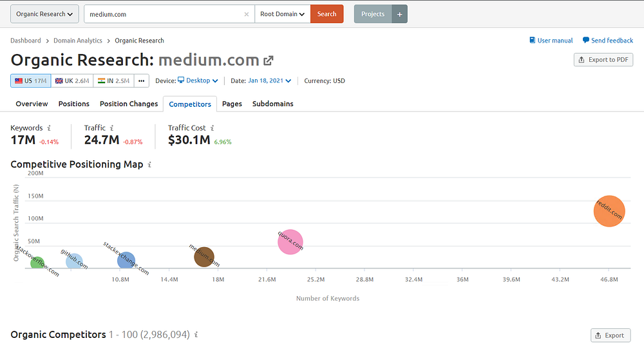This screenshot has height=345, width=644.
Task: Click the 17M keywords value
Action: [x=23, y=140]
